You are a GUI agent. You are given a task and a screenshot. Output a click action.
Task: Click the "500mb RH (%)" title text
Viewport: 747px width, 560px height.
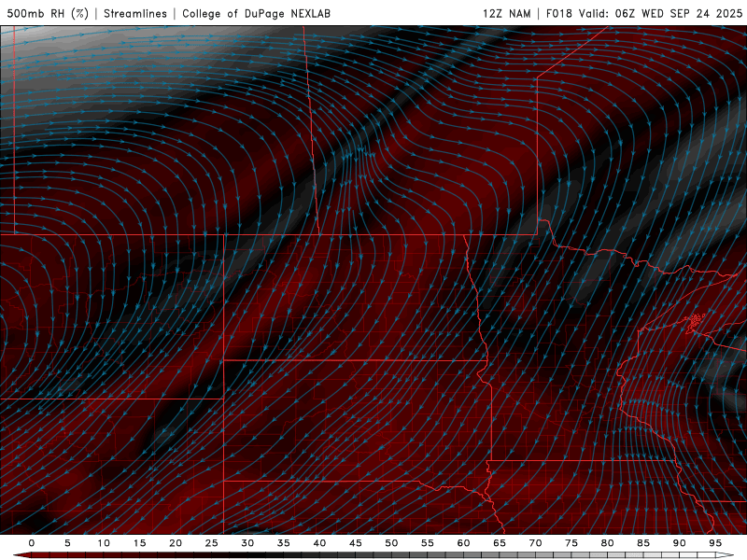pos(48,13)
